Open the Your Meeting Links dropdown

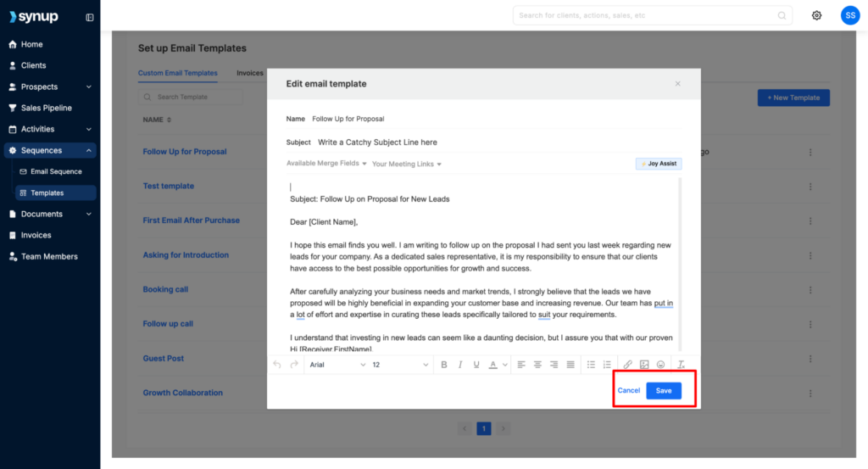pos(407,164)
